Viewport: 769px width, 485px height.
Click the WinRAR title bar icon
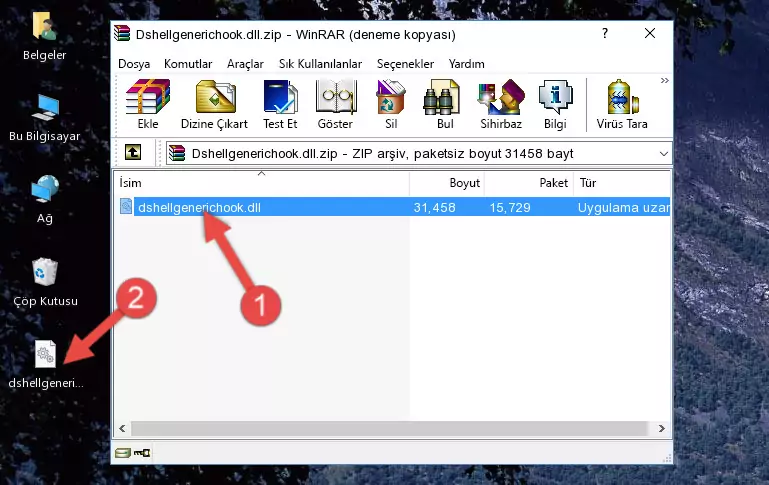(x=122, y=33)
